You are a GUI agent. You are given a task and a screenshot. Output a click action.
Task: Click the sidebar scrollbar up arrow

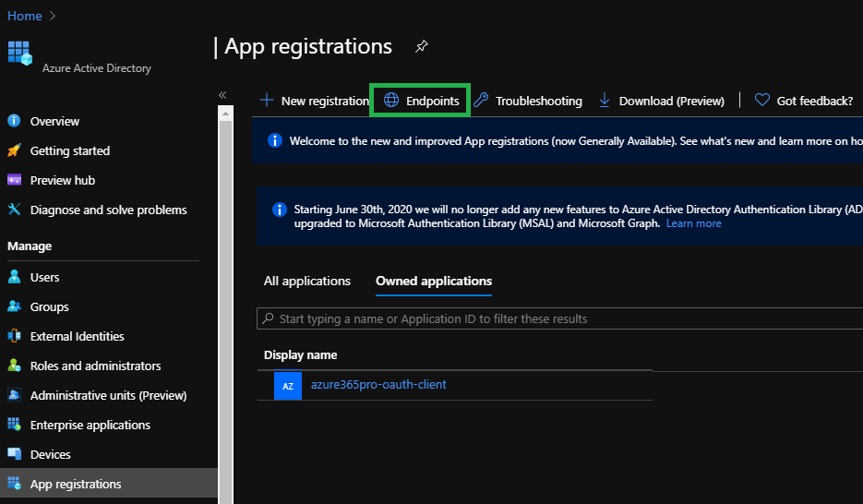coord(225,114)
